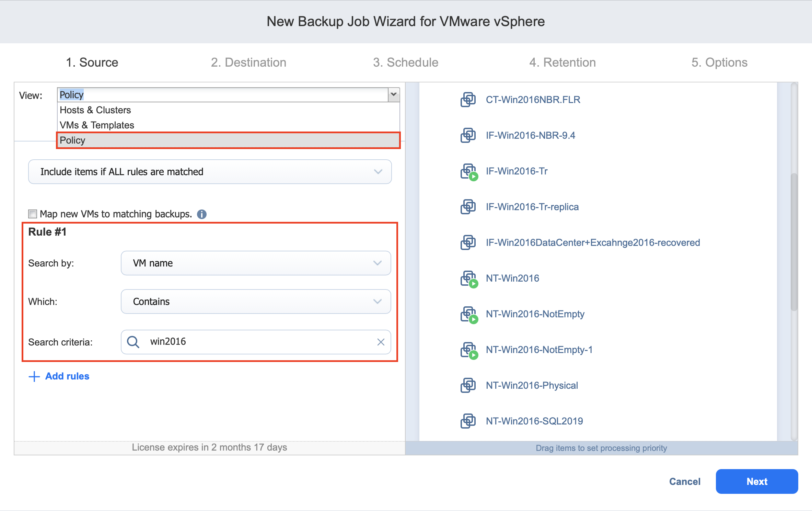
Task: Enable Map new VMs to matching backups
Action: coord(33,214)
